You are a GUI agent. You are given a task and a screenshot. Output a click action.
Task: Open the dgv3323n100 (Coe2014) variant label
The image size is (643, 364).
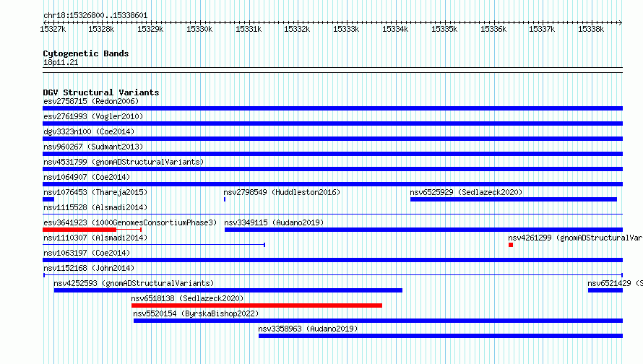tap(89, 131)
